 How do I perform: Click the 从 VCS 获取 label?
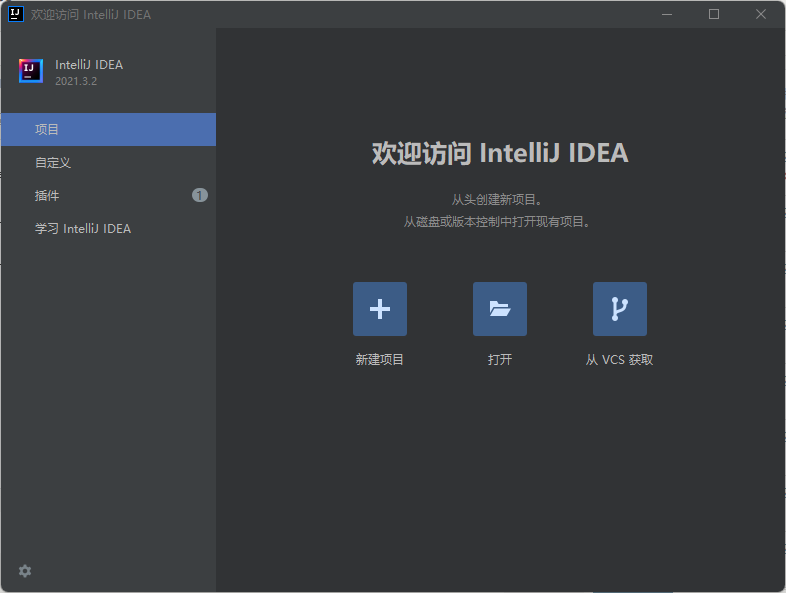620,359
